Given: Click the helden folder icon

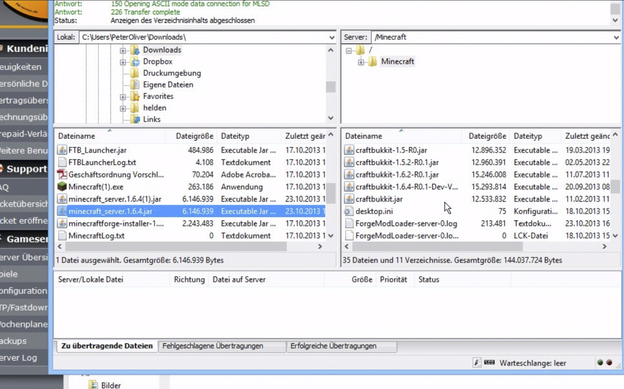Looking at the screenshot, I should pos(135,108).
